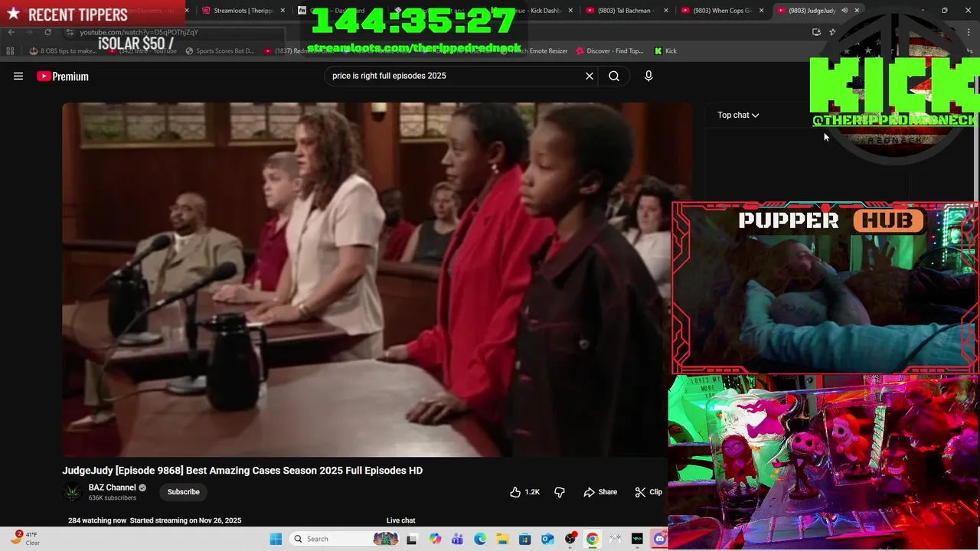
Task: Like the video showing 1.2K likes
Action: 525,492
